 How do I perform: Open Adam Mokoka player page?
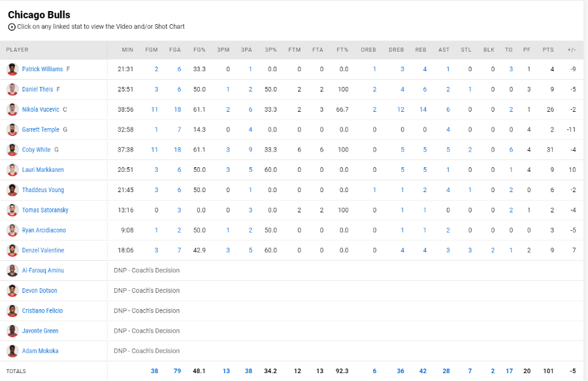coord(40,351)
